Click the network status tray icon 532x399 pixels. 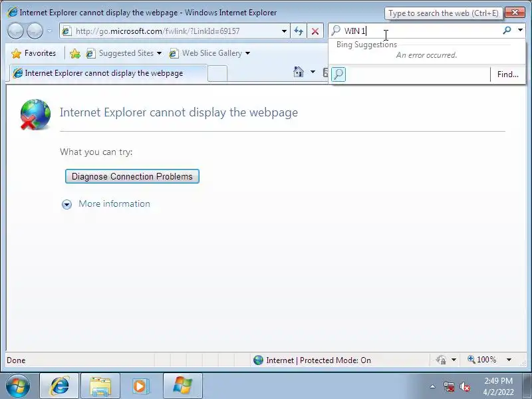pyautogui.click(x=448, y=386)
